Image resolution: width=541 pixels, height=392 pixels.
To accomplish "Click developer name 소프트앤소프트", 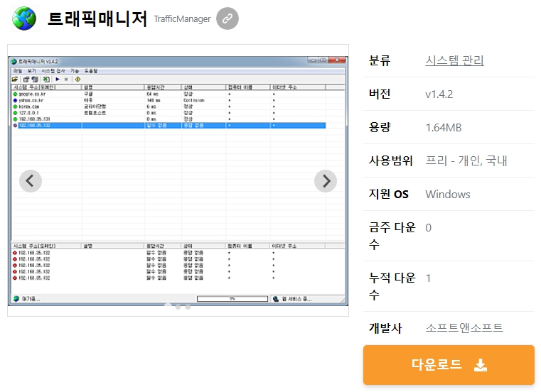I will coord(464,327).
